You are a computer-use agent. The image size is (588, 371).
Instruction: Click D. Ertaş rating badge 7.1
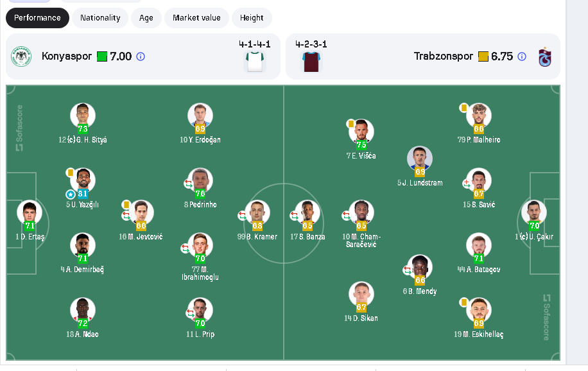point(30,226)
